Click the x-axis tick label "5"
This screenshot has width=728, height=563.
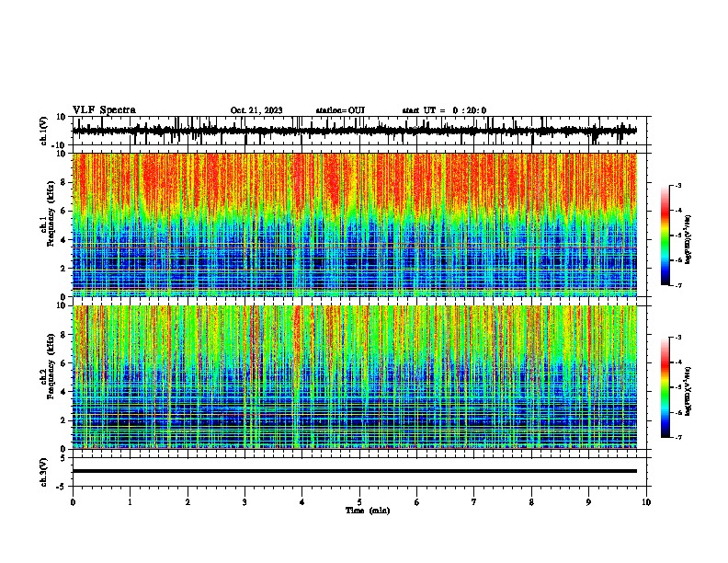(x=359, y=502)
